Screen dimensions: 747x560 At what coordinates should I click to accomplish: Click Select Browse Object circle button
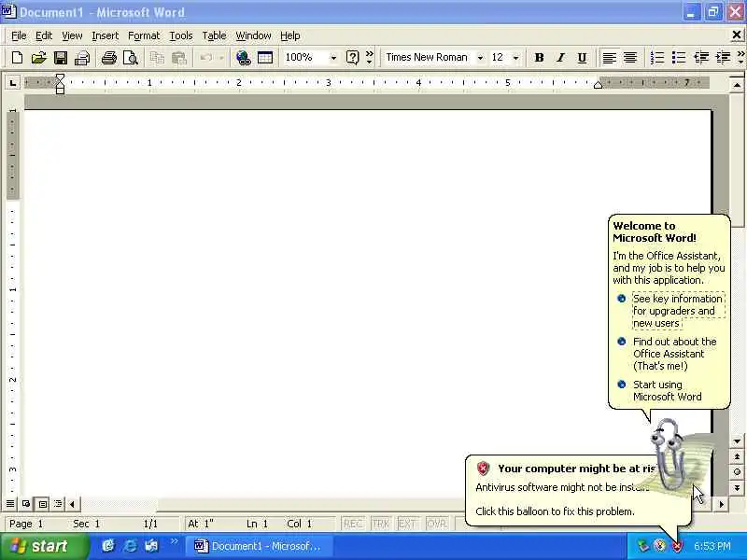(x=737, y=472)
